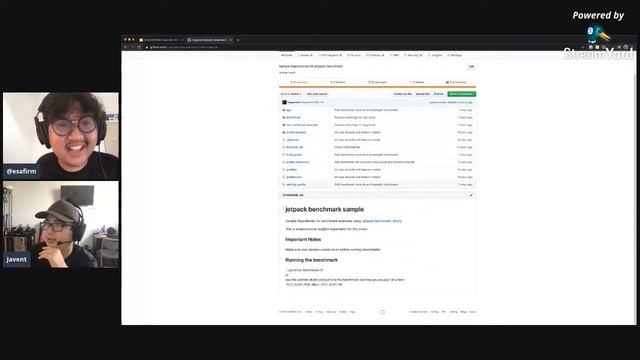Viewport: 640px width, 360px height.
Task: Open the Pull requests tab
Action: click(331, 55)
